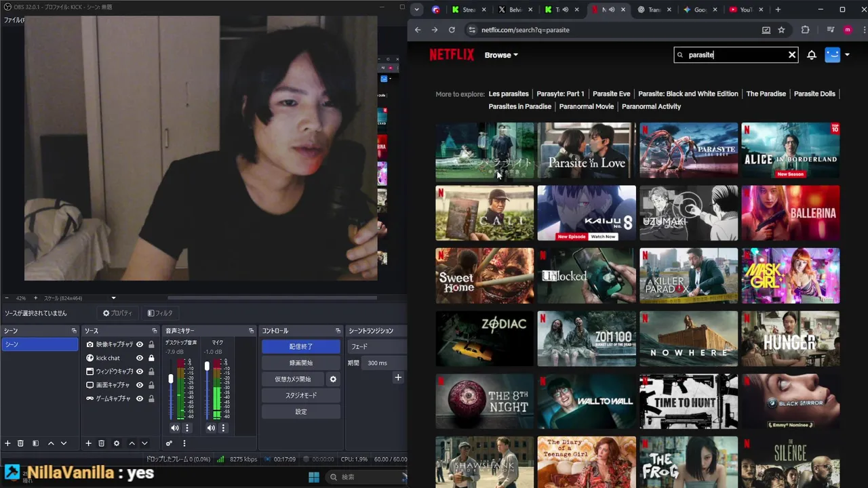Viewport: 868px width, 488px height.
Task: Open Paranormal Activity explore link
Action: (651, 106)
